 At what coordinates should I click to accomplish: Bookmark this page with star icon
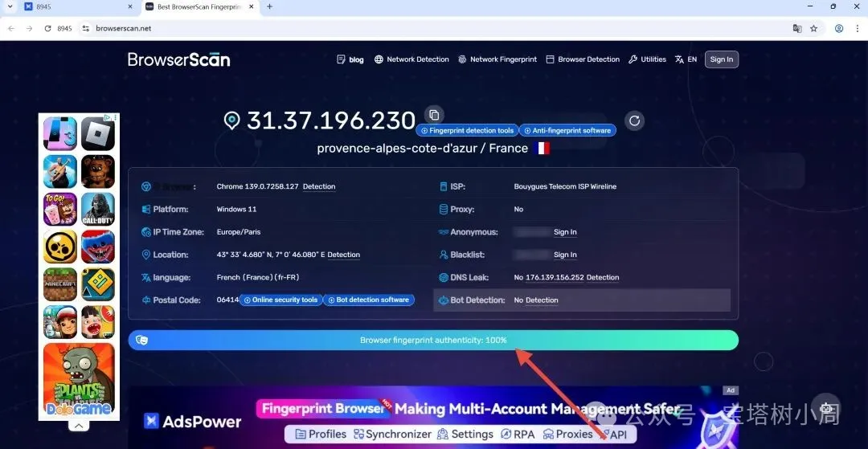[x=813, y=28]
